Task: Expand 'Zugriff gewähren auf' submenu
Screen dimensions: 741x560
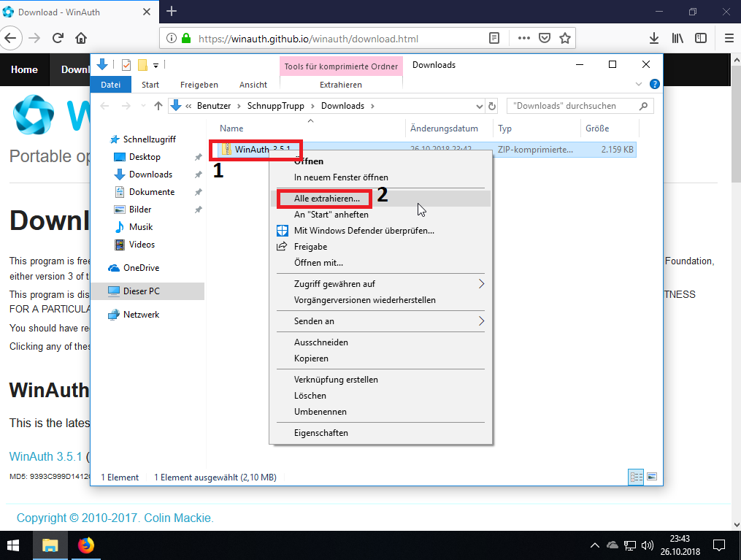Action: click(481, 284)
